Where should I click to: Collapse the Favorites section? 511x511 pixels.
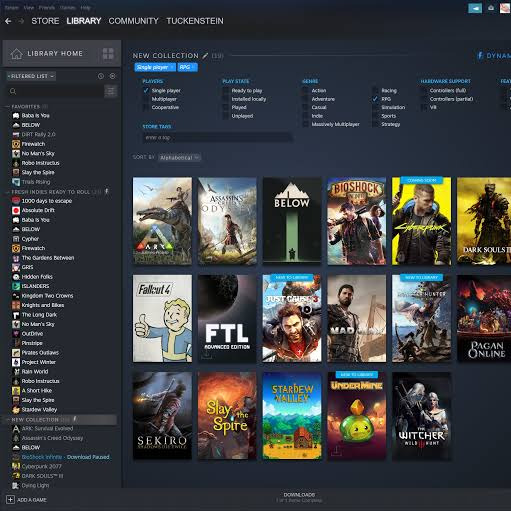[8, 107]
